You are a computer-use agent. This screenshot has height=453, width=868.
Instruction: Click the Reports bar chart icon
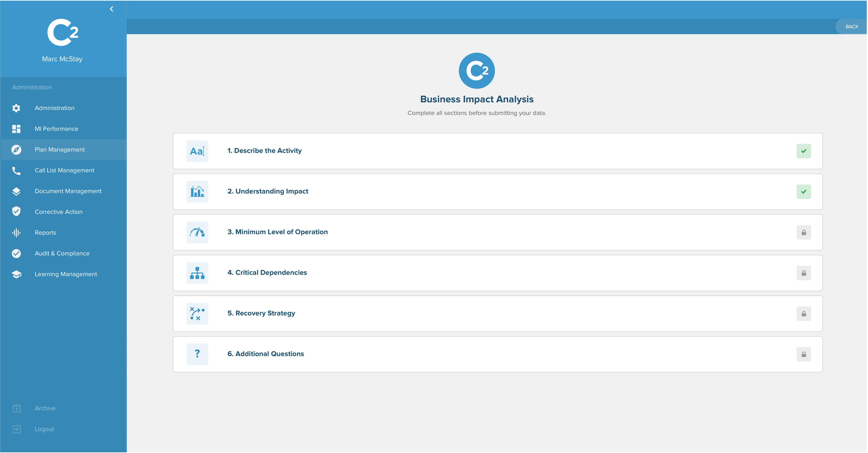click(15, 232)
